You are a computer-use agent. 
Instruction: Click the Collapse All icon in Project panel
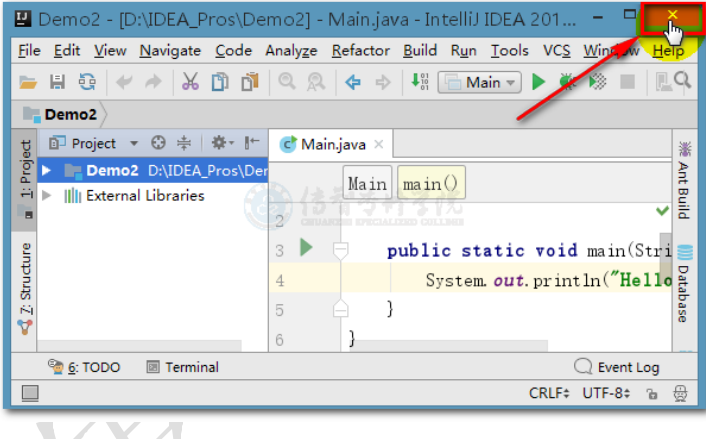click(x=184, y=143)
